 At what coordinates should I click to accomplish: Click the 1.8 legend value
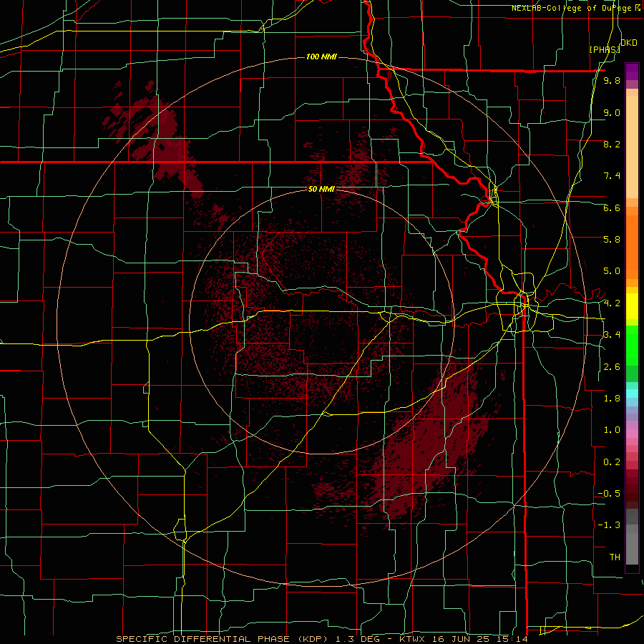612,399
